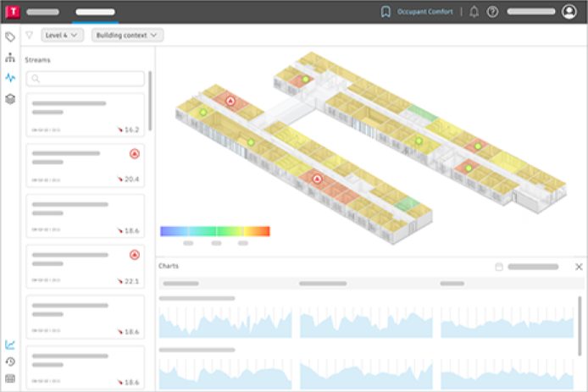Toggle the history clock sidebar icon
The image size is (588, 392).
(10, 362)
